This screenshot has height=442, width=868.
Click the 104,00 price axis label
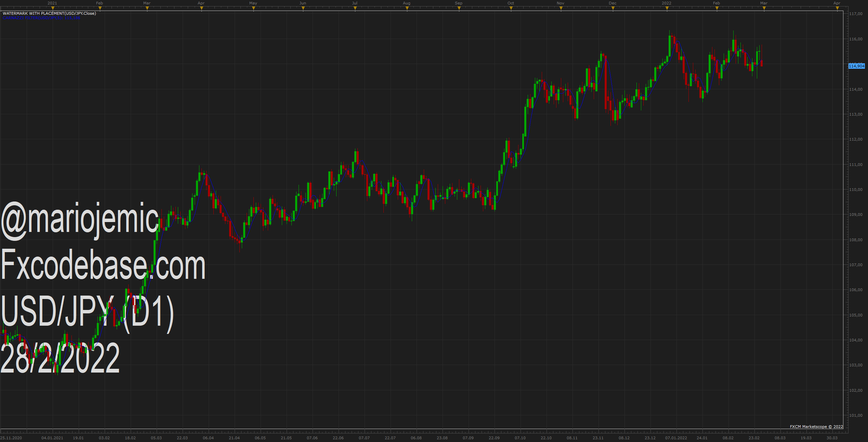856,340
